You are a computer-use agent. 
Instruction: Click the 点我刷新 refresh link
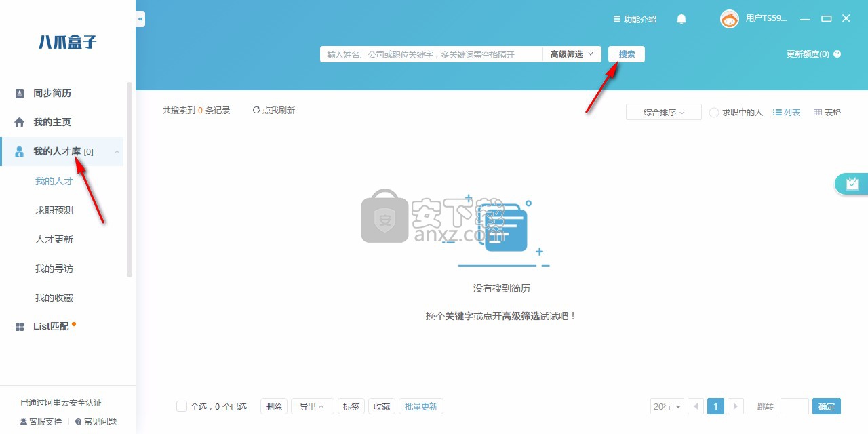coord(279,110)
